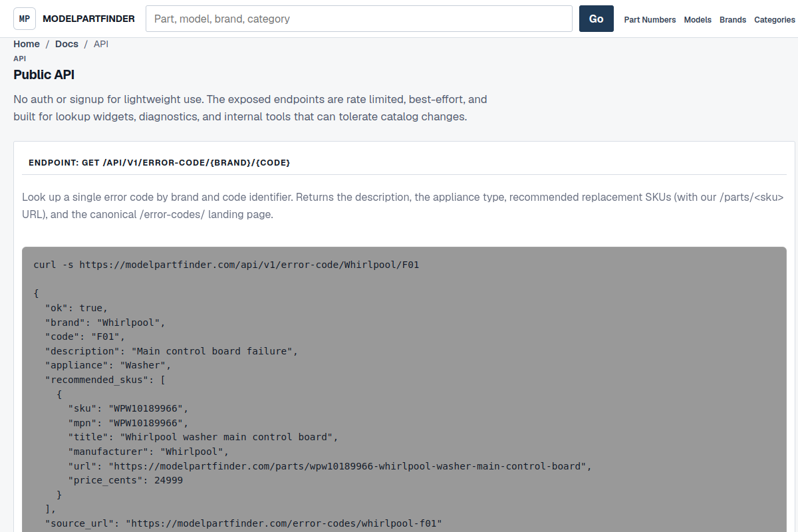Click the Public API heading
This screenshot has height=532, width=798.
point(44,74)
